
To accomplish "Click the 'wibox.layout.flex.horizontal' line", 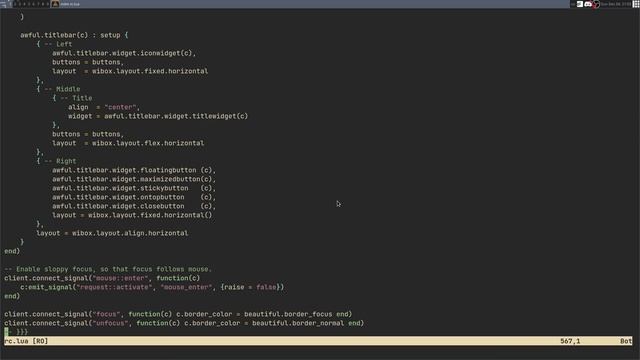I will (x=128, y=143).
